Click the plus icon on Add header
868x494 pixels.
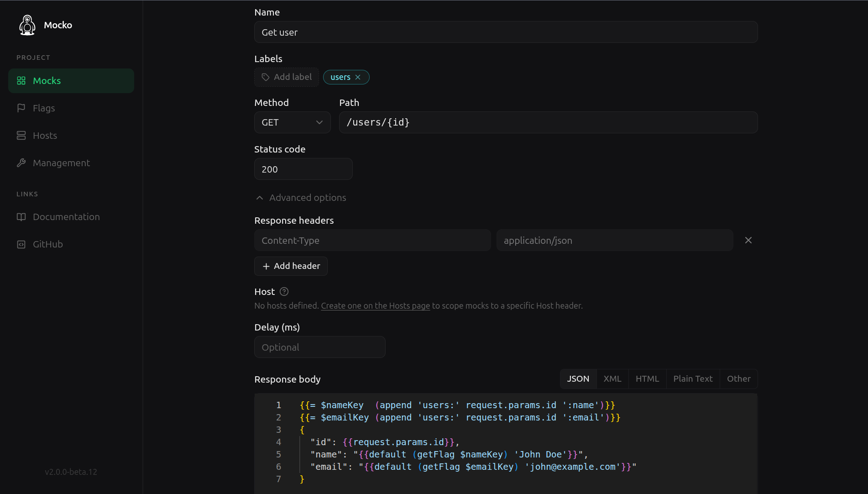pos(266,266)
